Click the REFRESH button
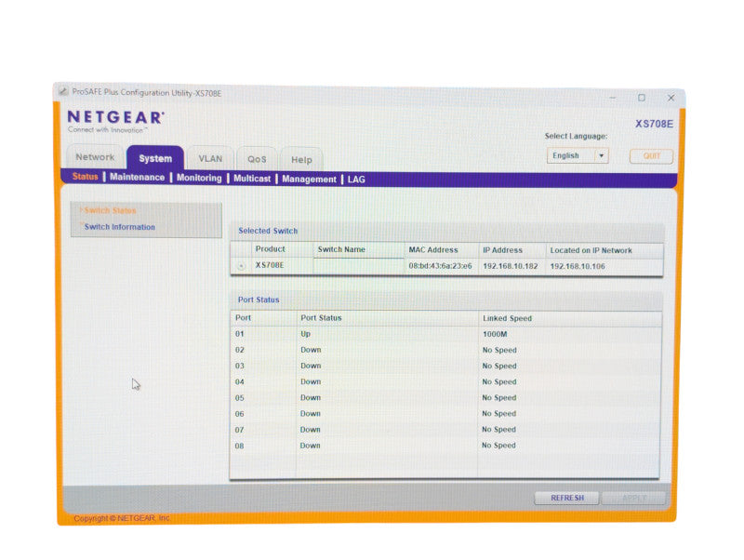The height and width of the screenshot is (560, 744). pyautogui.click(x=567, y=498)
